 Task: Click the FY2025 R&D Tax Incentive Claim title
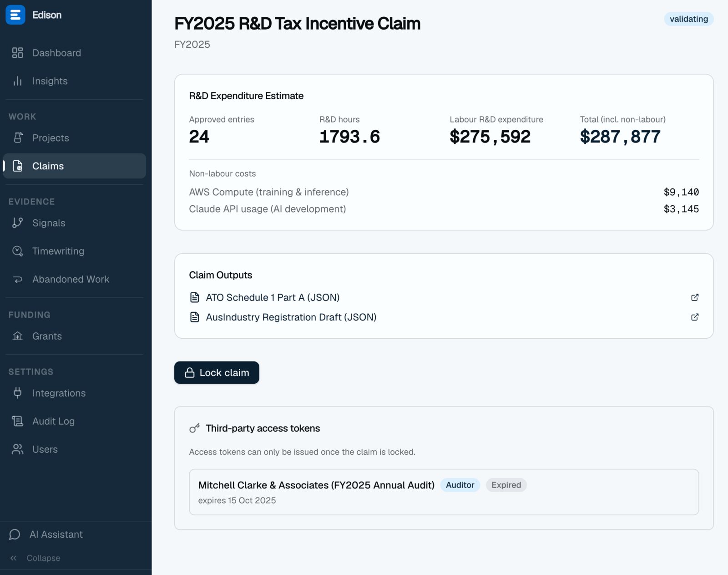tap(298, 24)
